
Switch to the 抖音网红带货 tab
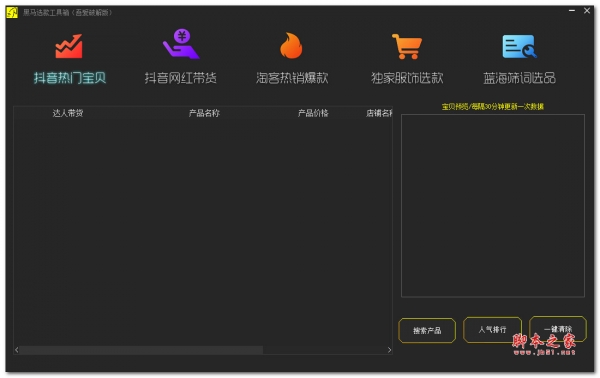pyautogui.click(x=181, y=78)
